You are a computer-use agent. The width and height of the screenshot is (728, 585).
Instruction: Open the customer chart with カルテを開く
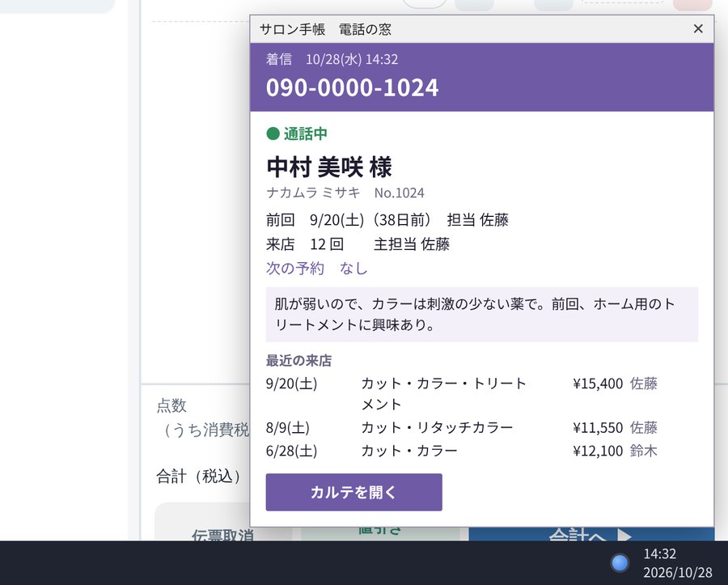[353, 492]
